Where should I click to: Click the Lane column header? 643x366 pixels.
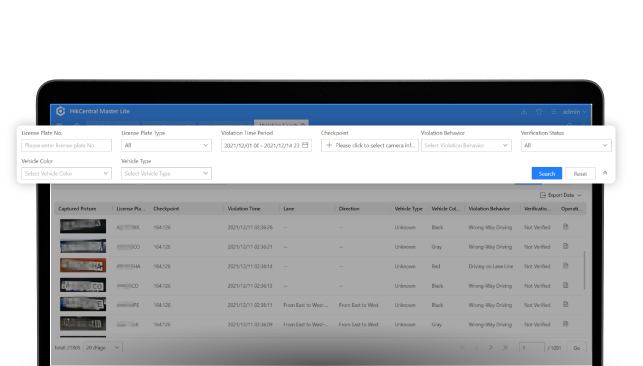click(289, 209)
